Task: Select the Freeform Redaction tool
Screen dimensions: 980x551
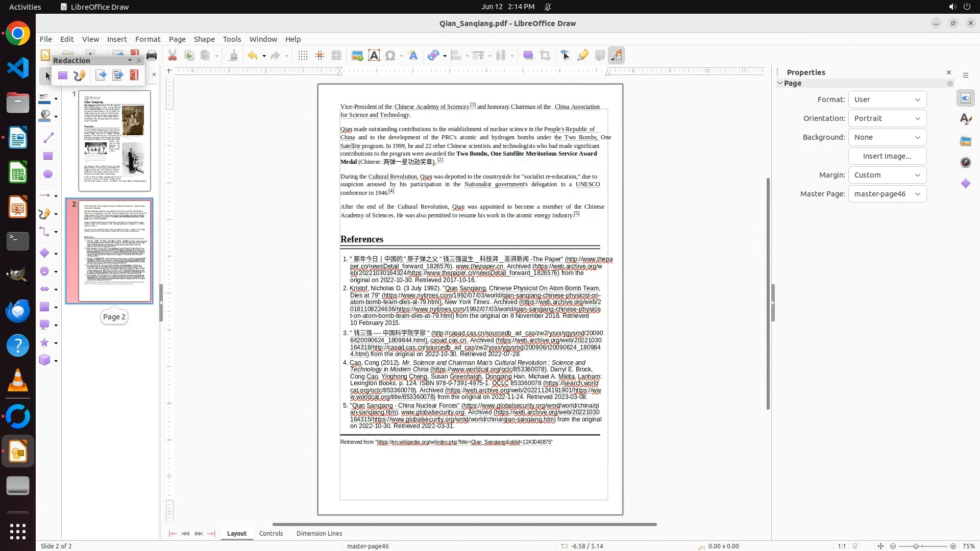Action: tap(80, 76)
